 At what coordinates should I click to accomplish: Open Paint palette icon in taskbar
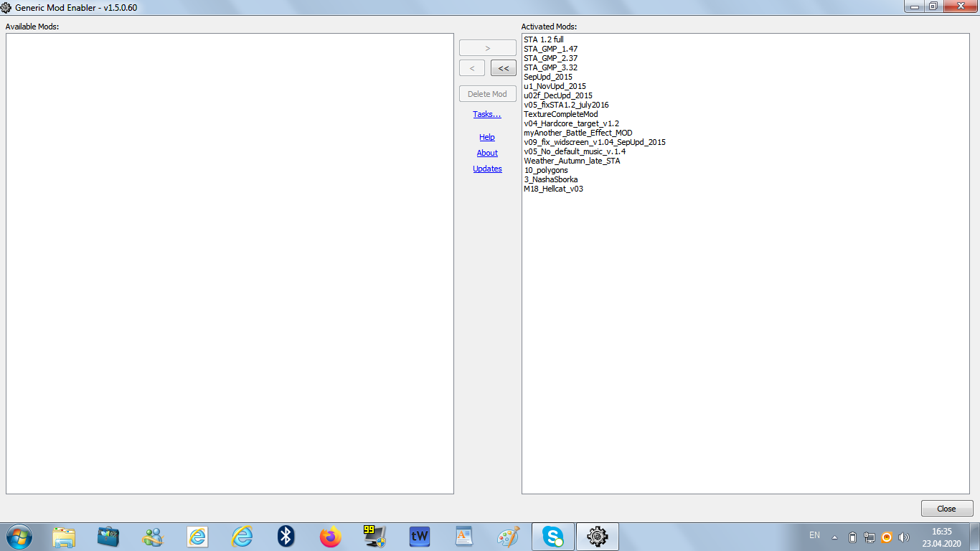(509, 537)
